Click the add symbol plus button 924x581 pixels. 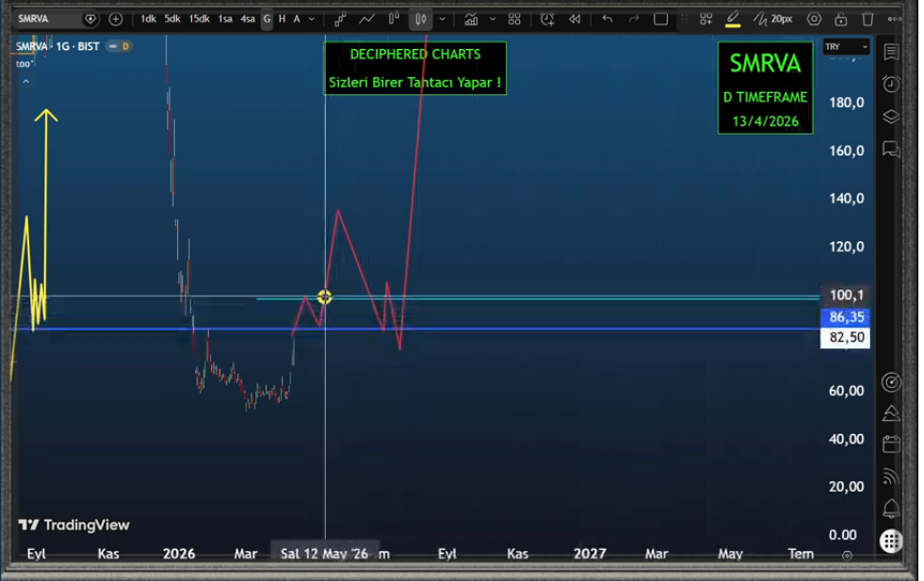116,19
